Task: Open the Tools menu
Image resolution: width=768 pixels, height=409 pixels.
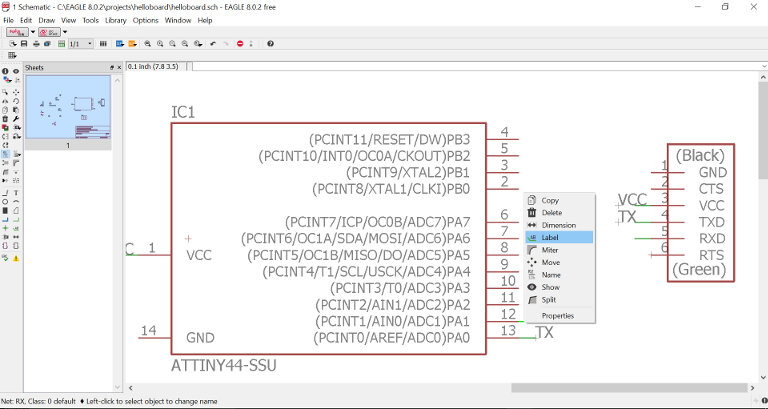Action: pos(91,20)
